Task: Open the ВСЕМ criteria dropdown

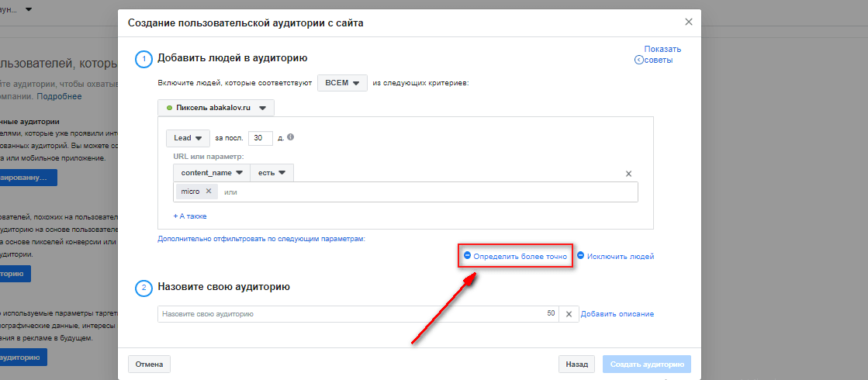Action: coord(342,83)
